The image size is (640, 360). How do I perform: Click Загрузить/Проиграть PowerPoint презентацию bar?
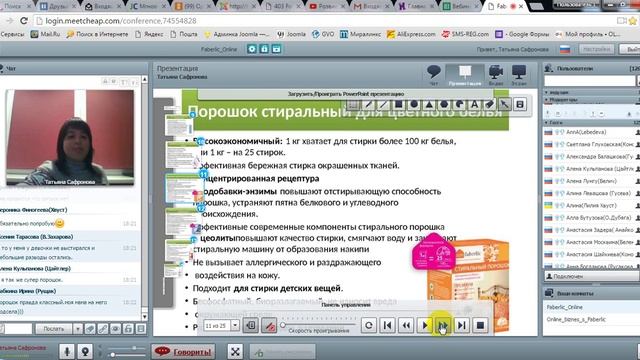[x=346, y=94]
